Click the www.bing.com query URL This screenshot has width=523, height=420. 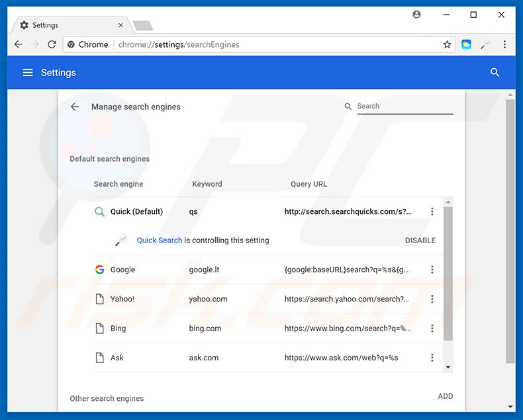348,328
